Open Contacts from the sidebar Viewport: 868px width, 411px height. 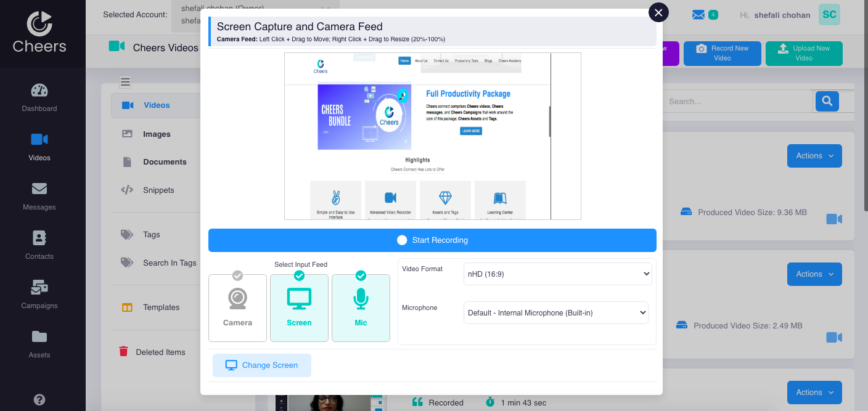[x=39, y=245]
